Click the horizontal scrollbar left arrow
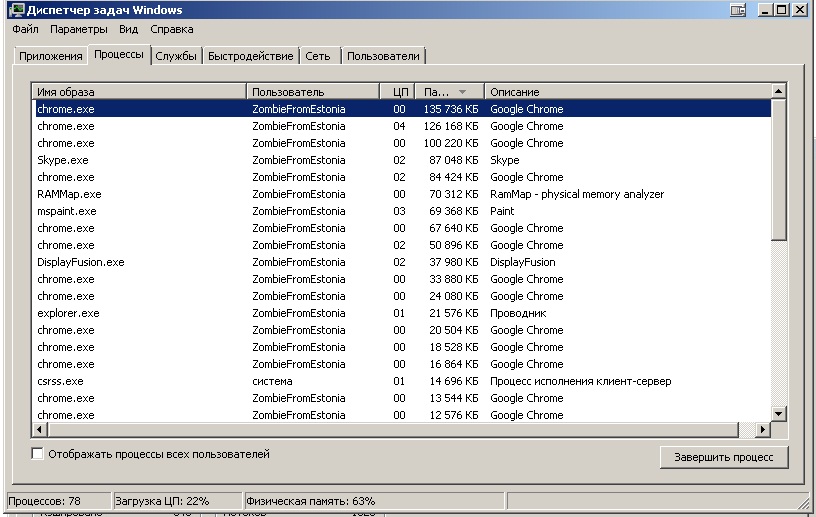Image resolution: width=816 pixels, height=517 pixels. click(40, 430)
